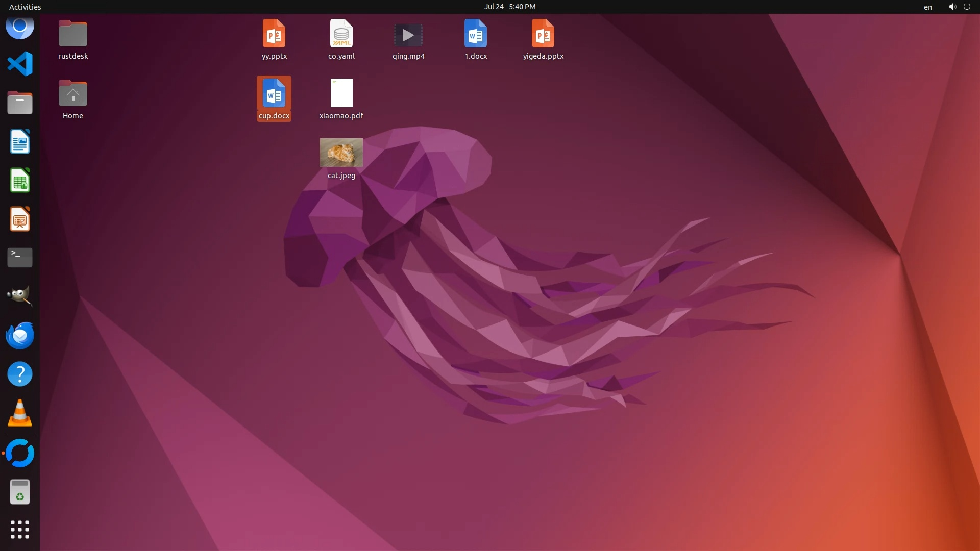Screen dimensions: 980x551
Task: Open the Terminal dock icon
Action: (20, 258)
